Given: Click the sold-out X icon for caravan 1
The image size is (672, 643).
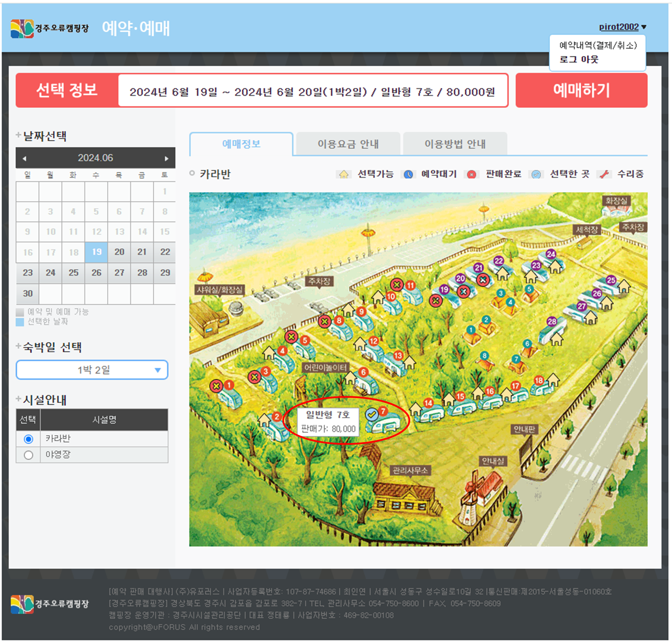Looking at the screenshot, I should click(216, 386).
